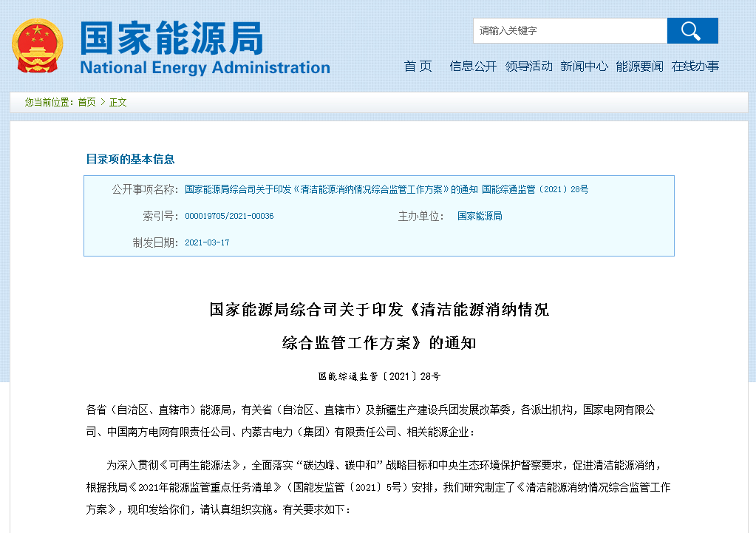This screenshot has height=533, width=756.
Task: Click the search magnifier icon
Action: [x=691, y=30]
